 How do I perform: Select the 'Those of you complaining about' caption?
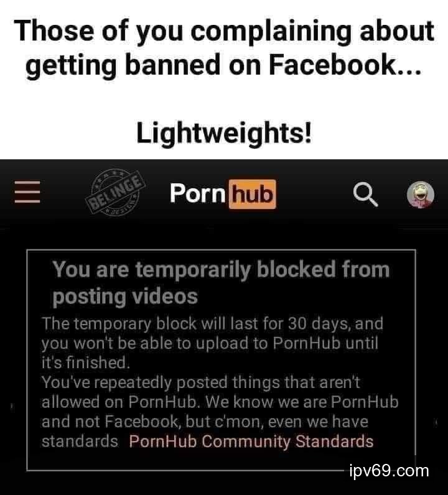click(x=224, y=31)
